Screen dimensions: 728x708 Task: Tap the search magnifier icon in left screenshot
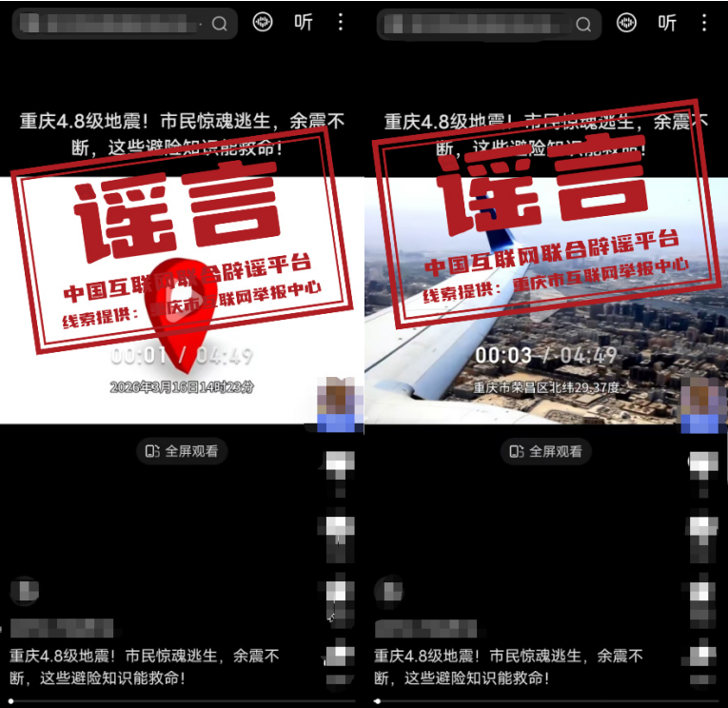point(220,24)
